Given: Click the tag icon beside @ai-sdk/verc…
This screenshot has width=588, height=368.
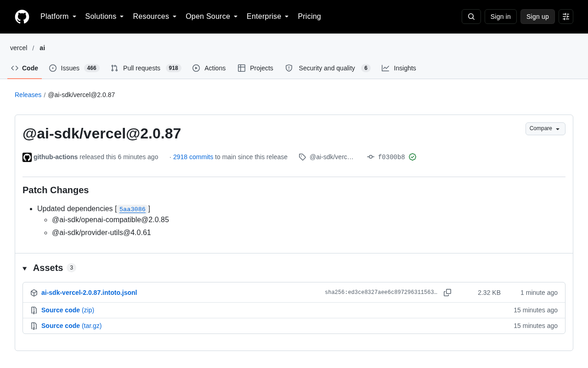Looking at the screenshot, I should (302, 157).
